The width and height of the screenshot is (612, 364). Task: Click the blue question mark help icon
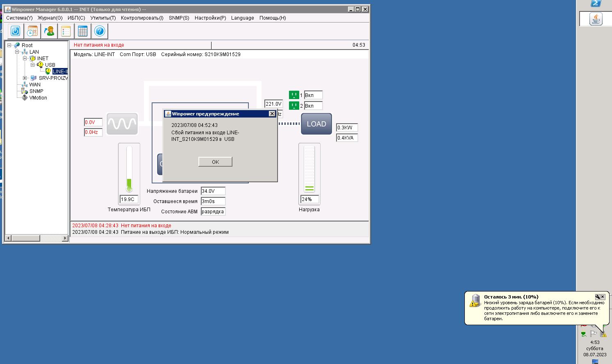tap(99, 31)
